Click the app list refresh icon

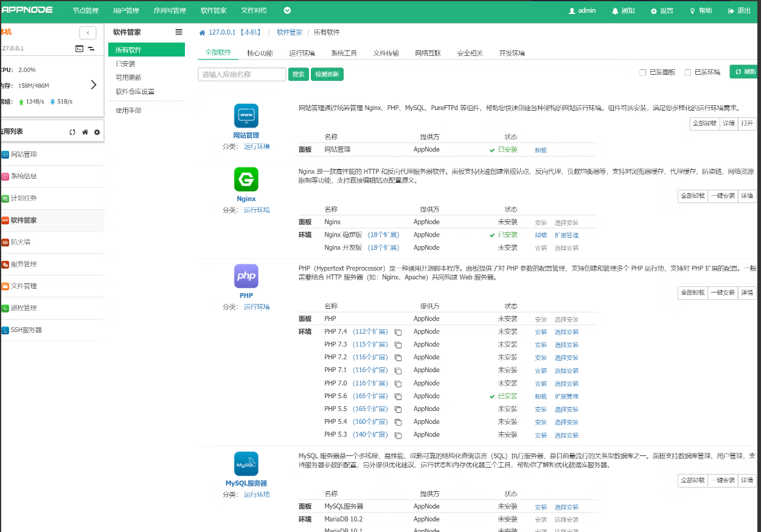pos(72,132)
